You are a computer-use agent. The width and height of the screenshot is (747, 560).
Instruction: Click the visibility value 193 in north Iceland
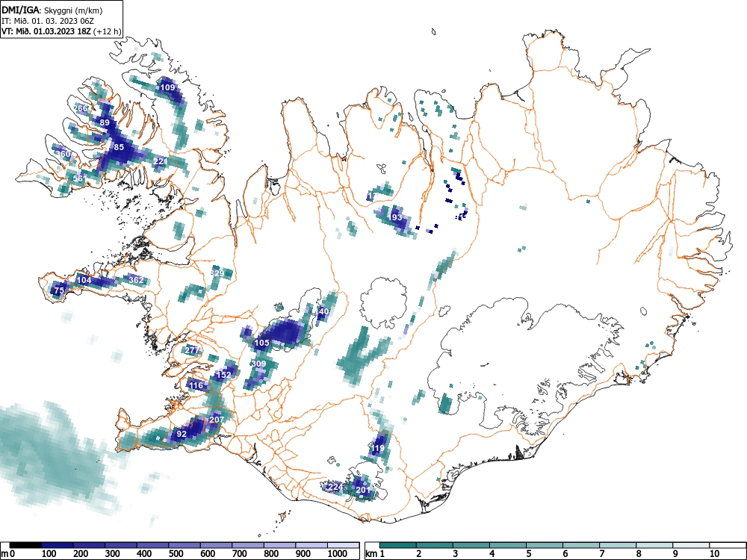pos(395,217)
